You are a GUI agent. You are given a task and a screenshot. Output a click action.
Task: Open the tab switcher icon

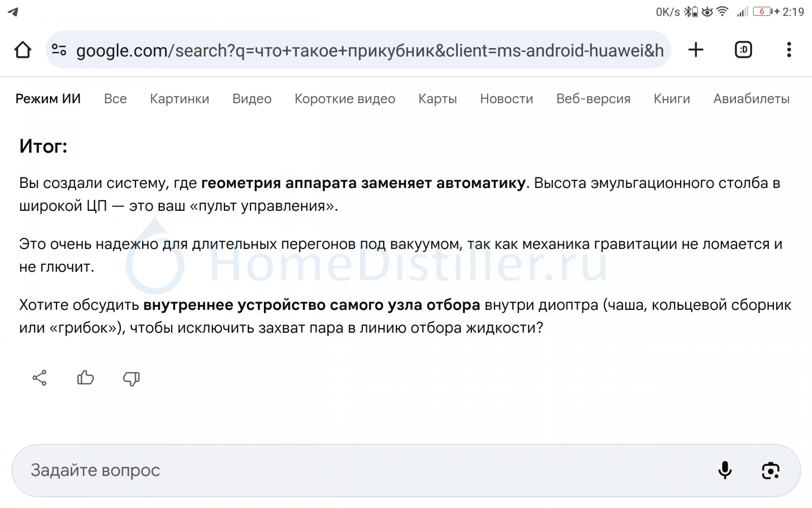743,50
